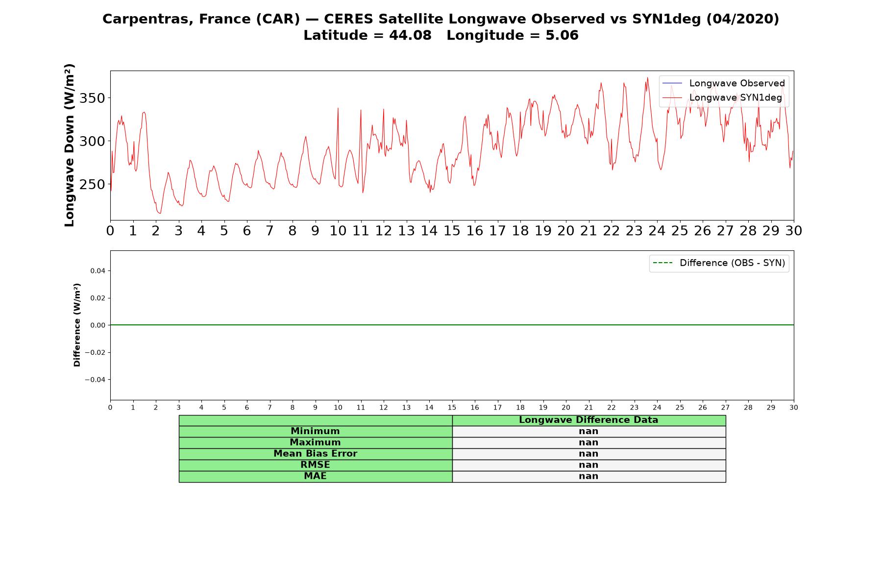Click the Latitude and Longitude subtitle
The image size is (882, 588).
pyautogui.click(x=441, y=35)
